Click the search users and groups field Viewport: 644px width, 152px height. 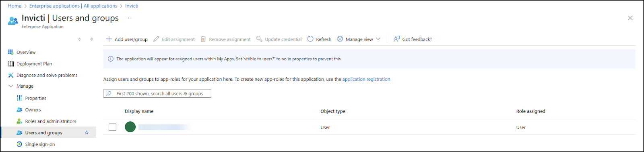157,93
